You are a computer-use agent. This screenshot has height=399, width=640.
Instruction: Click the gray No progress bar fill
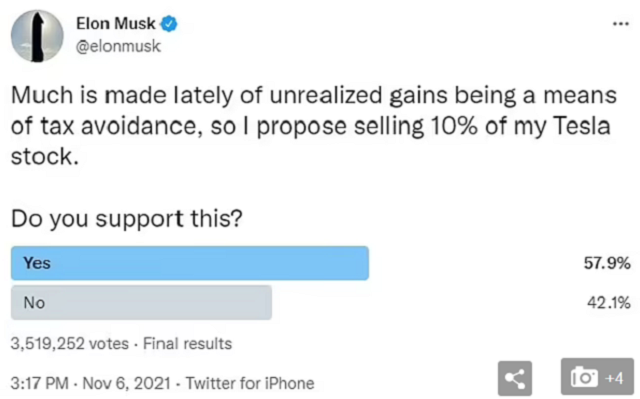pos(141,302)
